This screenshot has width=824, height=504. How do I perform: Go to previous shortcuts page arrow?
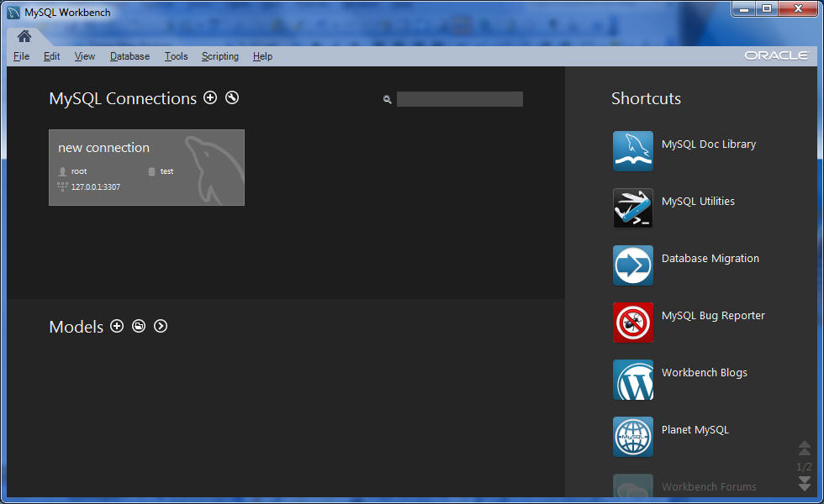(805, 448)
